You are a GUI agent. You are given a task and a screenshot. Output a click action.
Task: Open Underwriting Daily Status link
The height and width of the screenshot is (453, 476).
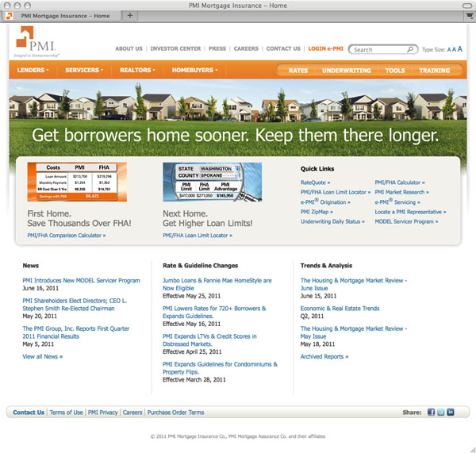332,221
